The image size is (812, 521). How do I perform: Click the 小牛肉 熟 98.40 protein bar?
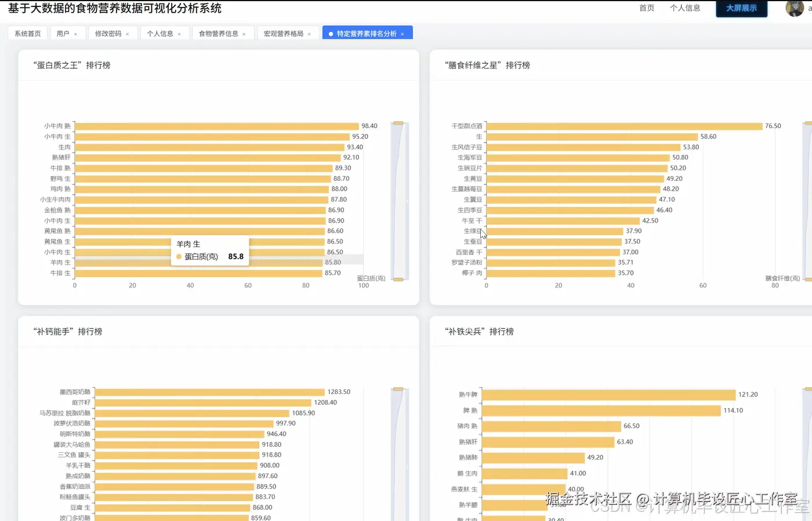pos(217,126)
